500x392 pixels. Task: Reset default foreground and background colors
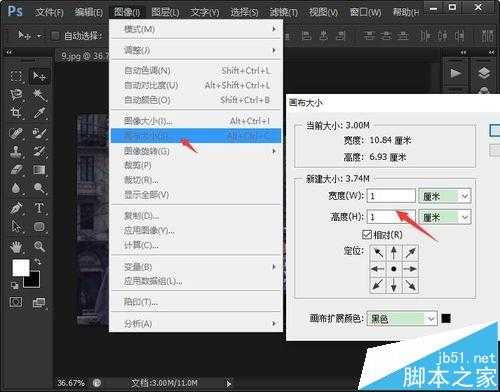[x=14, y=285]
